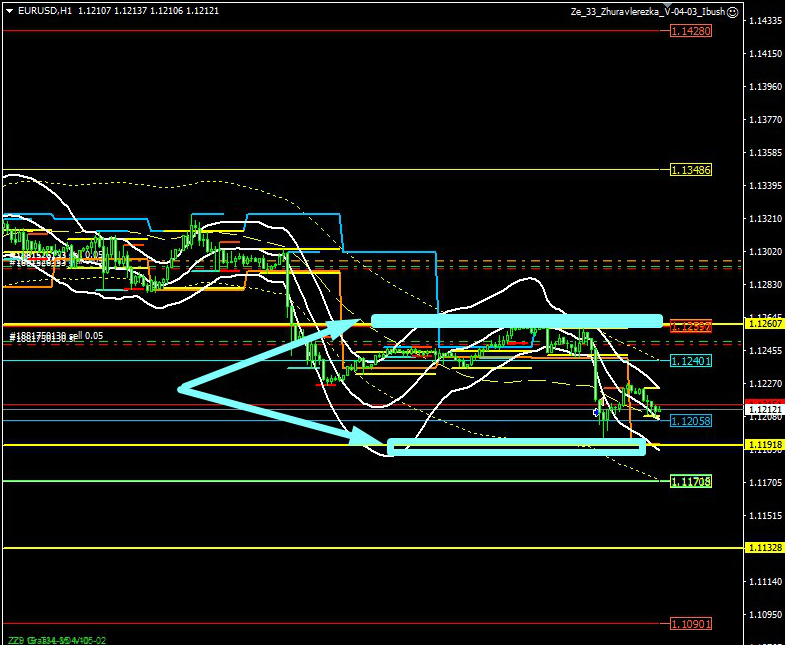Select the green 1.11708 level price tag

[x=691, y=481]
